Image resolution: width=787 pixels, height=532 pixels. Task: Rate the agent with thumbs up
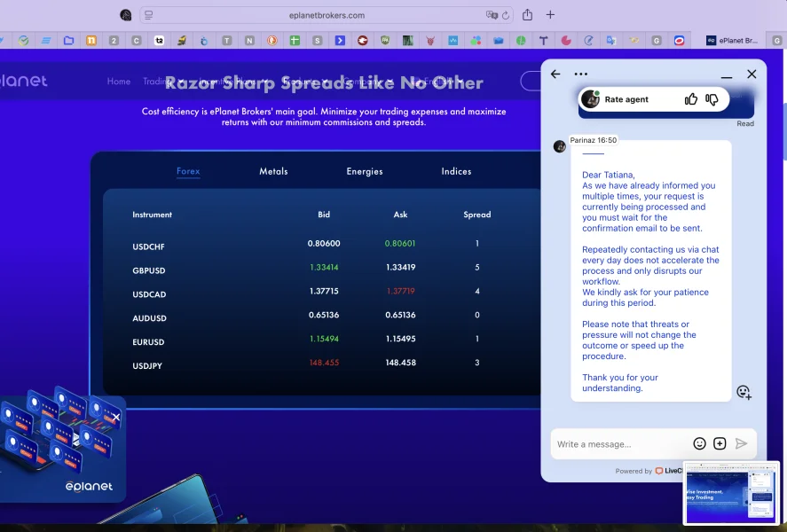coord(691,99)
